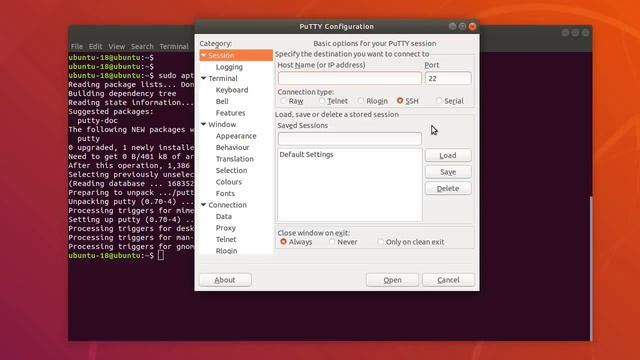Image resolution: width=640 pixels, height=360 pixels.
Task: Open the Edit menu in terminal window
Action: [x=96, y=46]
